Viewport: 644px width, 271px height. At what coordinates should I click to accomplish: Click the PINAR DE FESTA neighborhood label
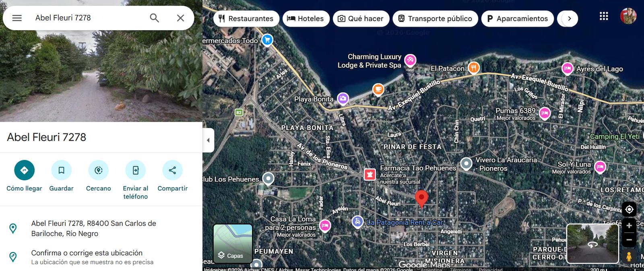412,147
